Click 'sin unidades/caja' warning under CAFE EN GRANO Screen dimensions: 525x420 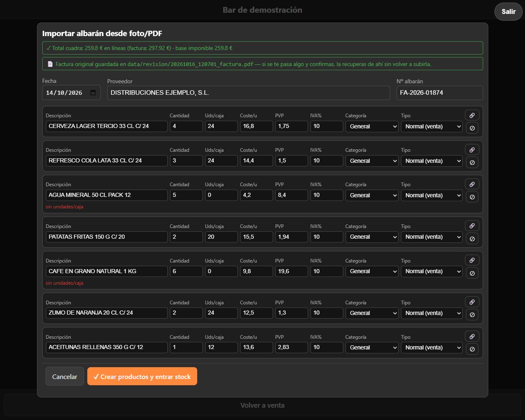point(64,283)
